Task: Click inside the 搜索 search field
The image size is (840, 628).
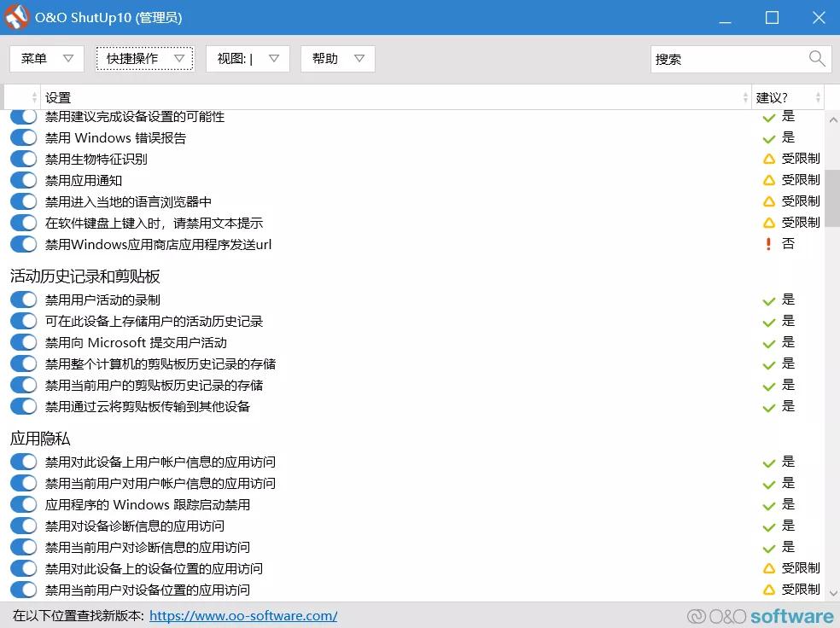Action: [x=726, y=59]
